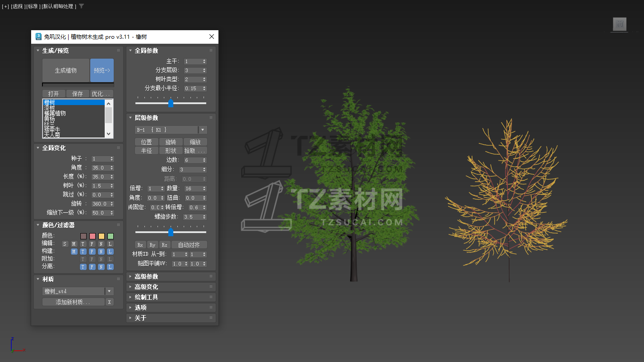Click the 分支层级 spinner arrows
The width and height of the screenshot is (644, 362).
[204, 70]
